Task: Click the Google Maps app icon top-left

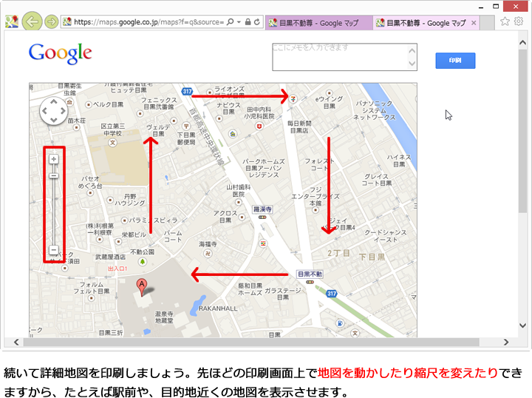Action: pyautogui.click(x=12, y=21)
